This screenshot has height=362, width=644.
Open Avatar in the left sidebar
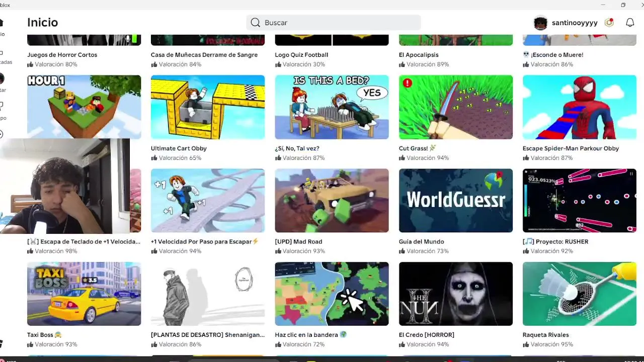[2, 83]
